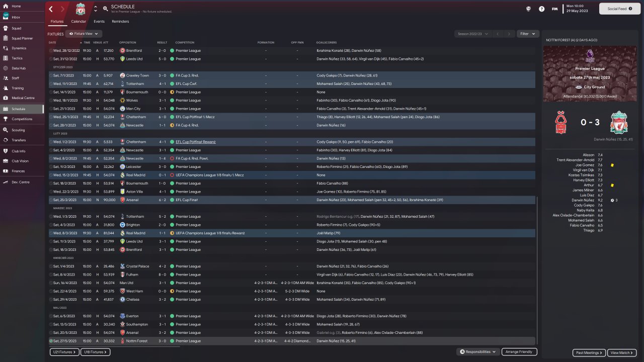Screen dimensions: 644x362
Task: Open the Responsibilities dropdown
Action: 478,352
